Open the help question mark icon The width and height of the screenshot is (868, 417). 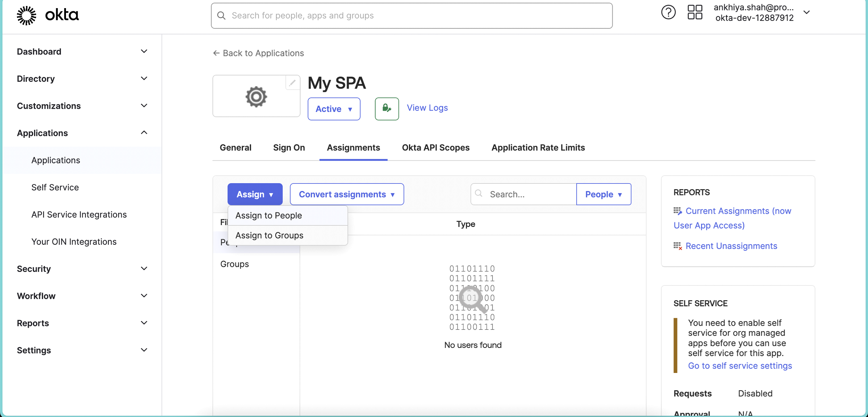click(668, 13)
